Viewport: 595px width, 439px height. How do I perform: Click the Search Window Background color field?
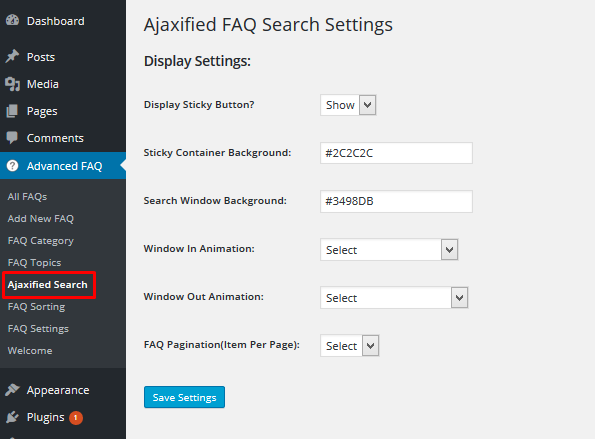[396, 201]
